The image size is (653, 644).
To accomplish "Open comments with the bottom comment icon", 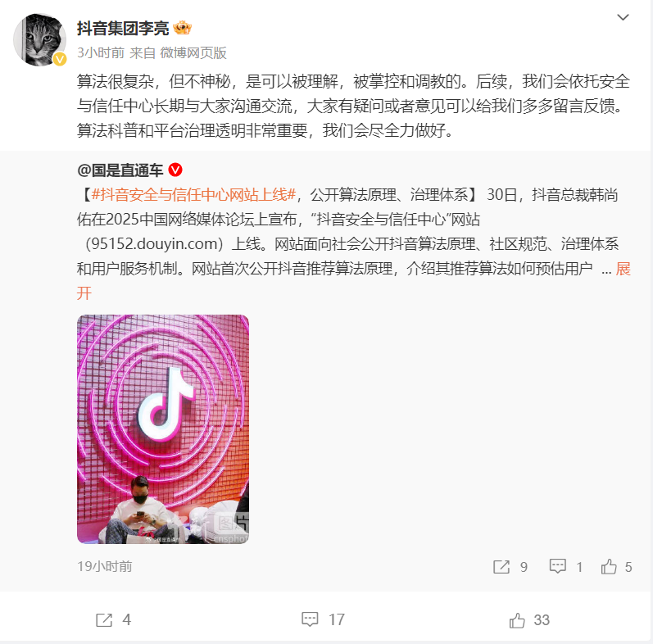I will pos(310,619).
